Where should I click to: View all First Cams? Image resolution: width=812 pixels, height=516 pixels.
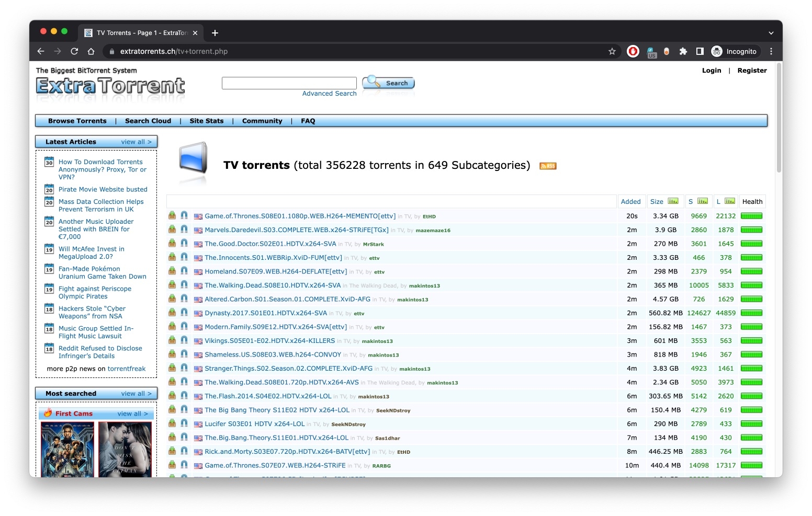[x=133, y=414]
